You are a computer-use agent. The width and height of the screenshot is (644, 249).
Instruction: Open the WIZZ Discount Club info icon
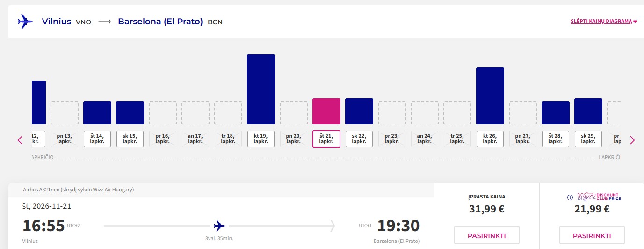point(570,197)
